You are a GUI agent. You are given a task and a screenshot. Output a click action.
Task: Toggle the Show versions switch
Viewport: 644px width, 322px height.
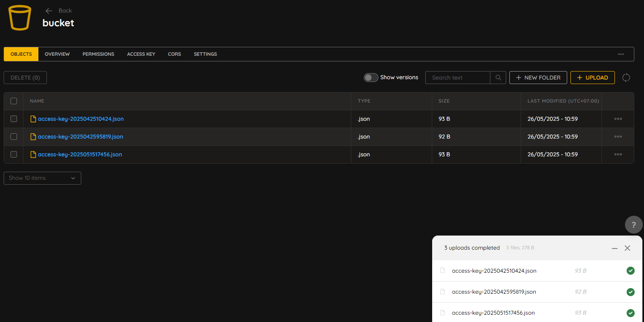[x=371, y=78]
